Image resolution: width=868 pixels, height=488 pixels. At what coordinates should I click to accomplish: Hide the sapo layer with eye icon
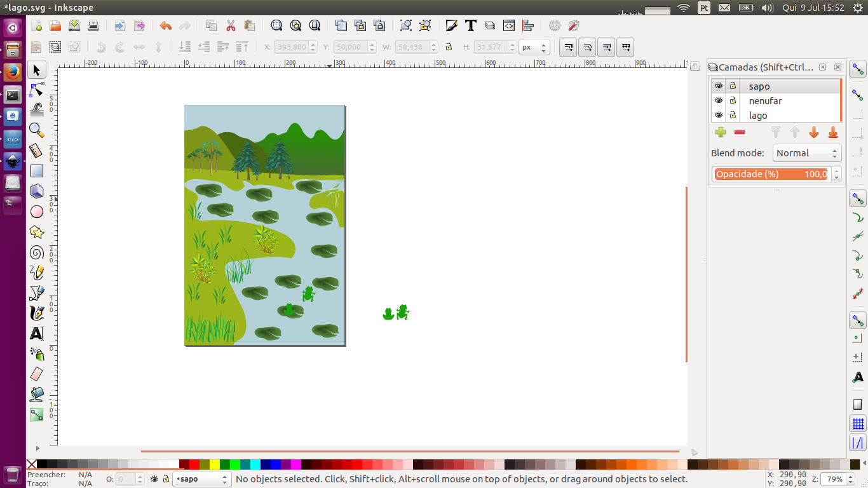pyautogui.click(x=719, y=86)
